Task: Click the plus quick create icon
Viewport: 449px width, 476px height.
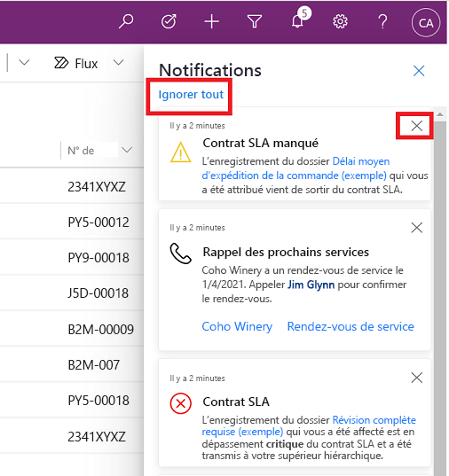Action: pyautogui.click(x=211, y=22)
